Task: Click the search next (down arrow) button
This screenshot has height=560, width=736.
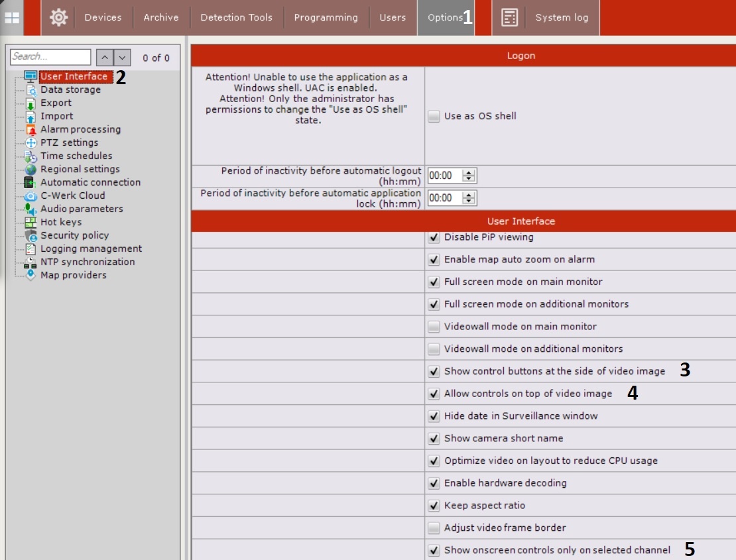Action: pyautogui.click(x=121, y=58)
